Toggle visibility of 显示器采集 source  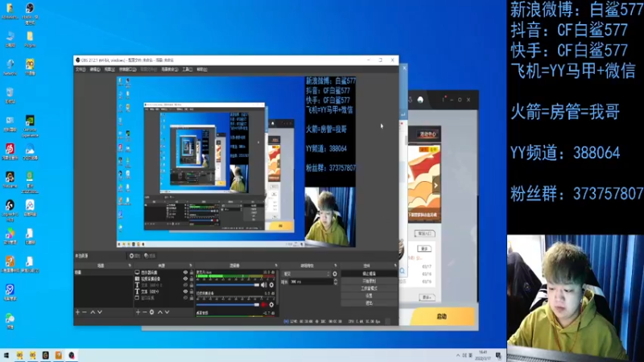click(185, 273)
